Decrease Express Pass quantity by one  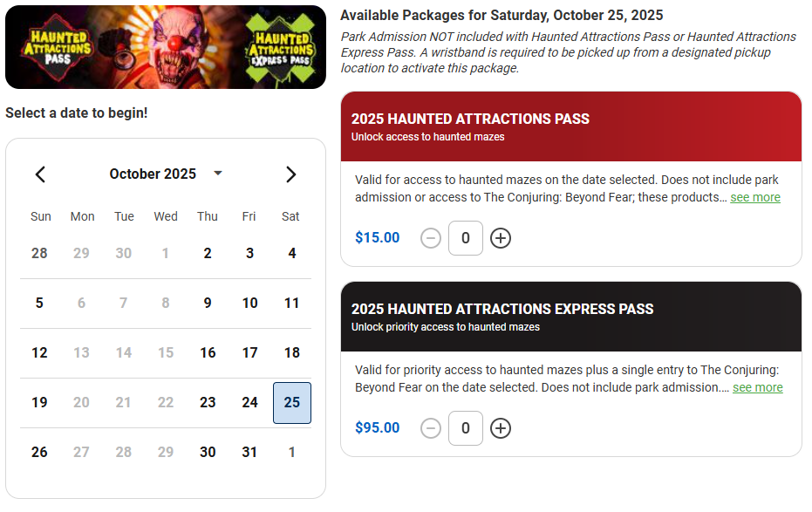[x=431, y=428]
